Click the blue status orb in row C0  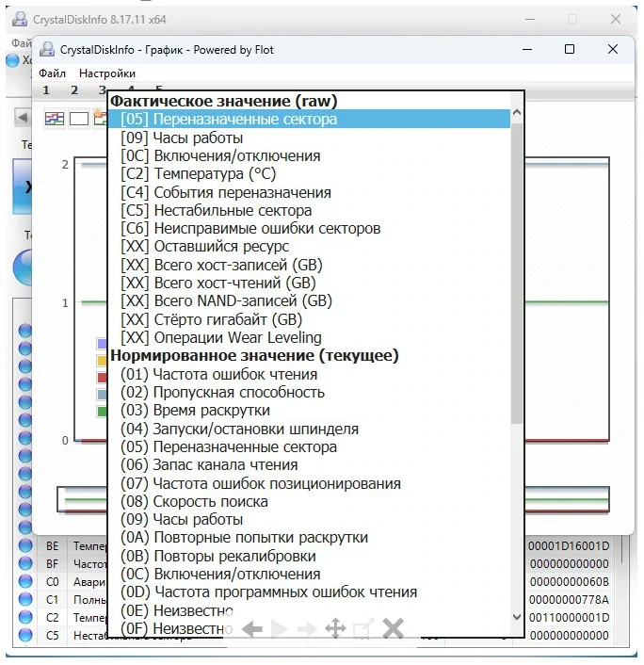(x=25, y=581)
